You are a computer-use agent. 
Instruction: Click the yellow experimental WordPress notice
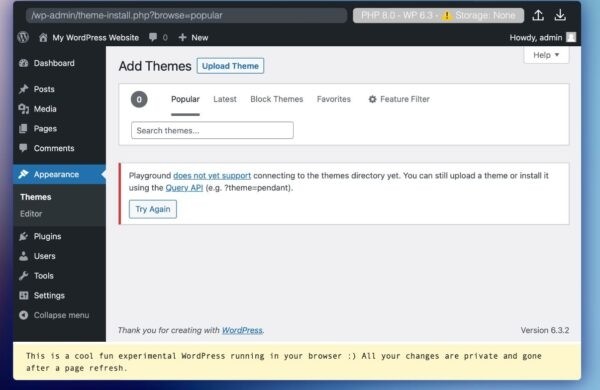click(x=297, y=362)
